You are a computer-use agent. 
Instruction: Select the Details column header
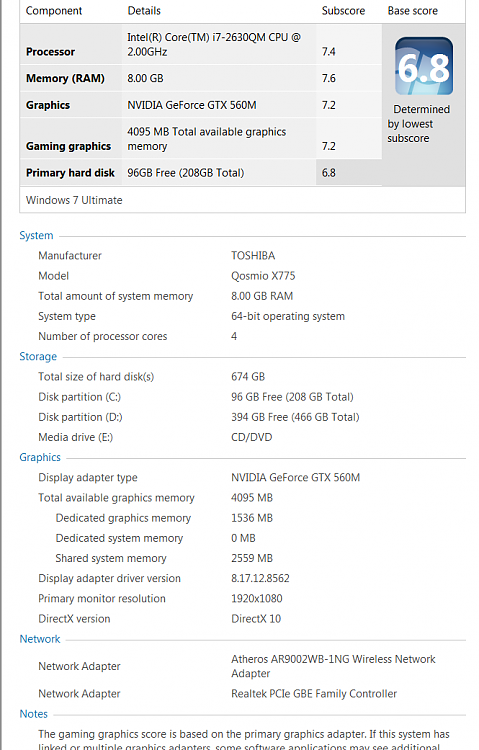144,11
